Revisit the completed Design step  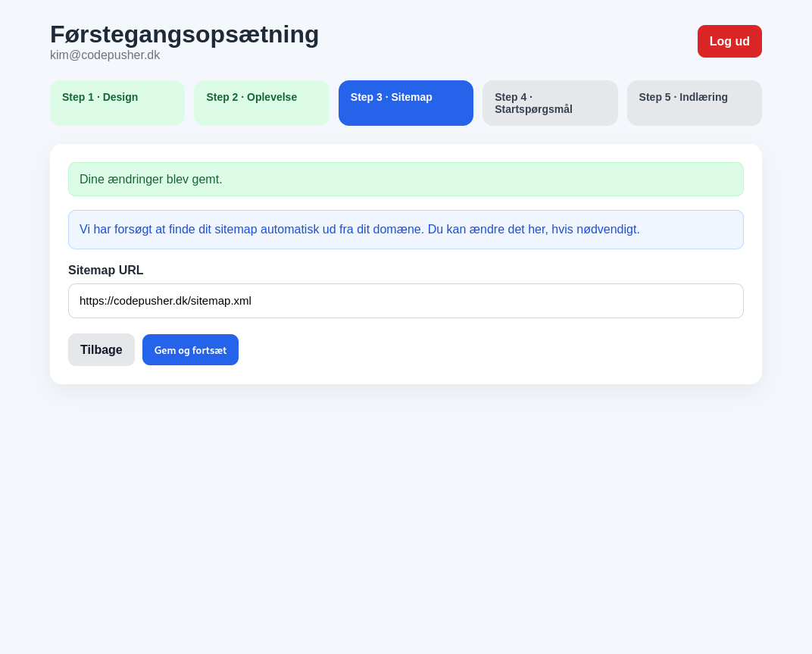117,103
